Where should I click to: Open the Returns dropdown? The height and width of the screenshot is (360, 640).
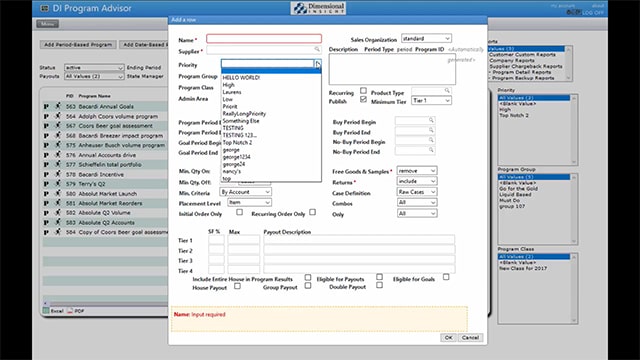[x=417, y=181]
